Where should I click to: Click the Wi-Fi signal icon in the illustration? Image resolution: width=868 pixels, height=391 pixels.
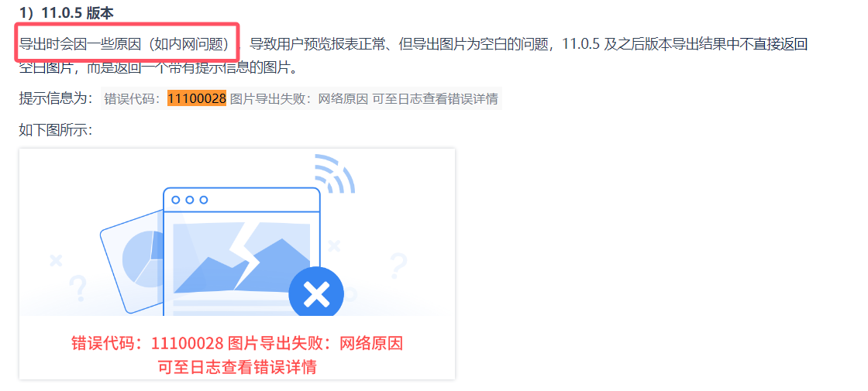click(x=334, y=173)
